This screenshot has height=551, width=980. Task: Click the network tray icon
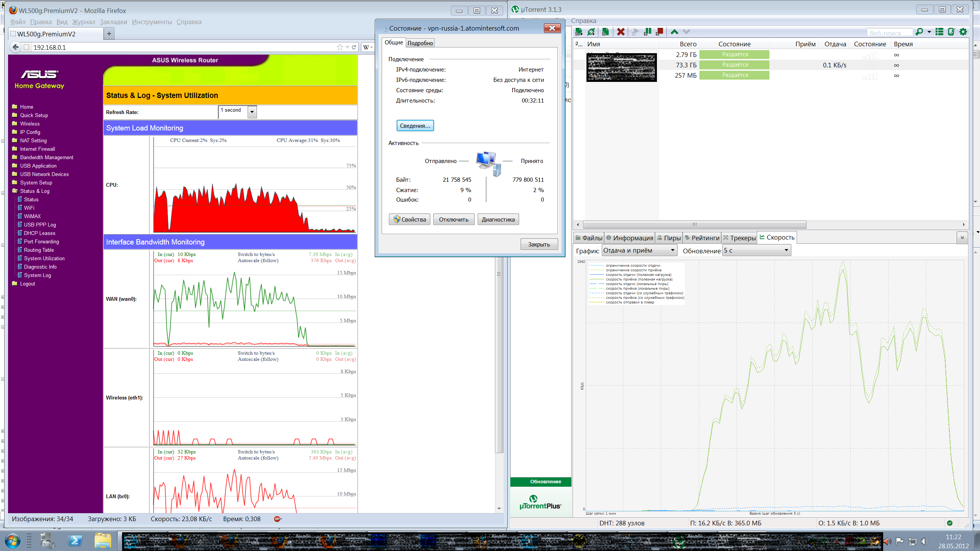tap(913, 541)
